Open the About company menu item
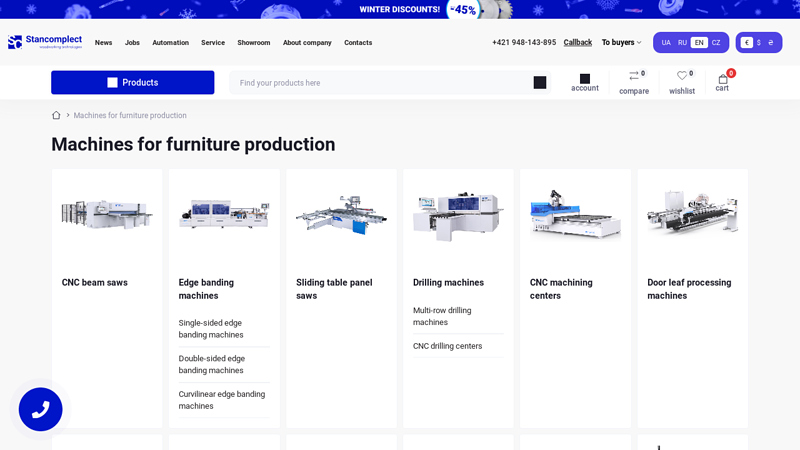 307,42
